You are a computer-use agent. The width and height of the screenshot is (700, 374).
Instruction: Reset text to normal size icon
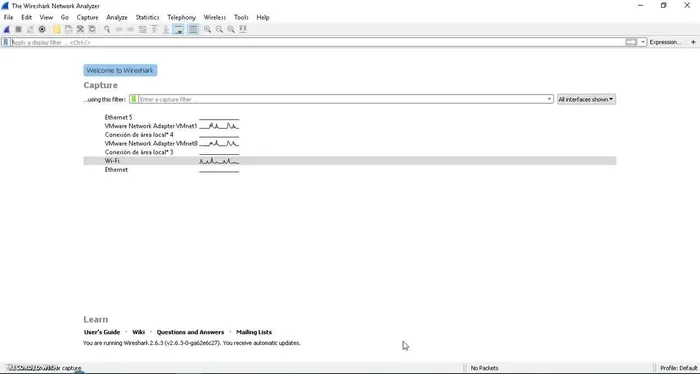(231, 29)
